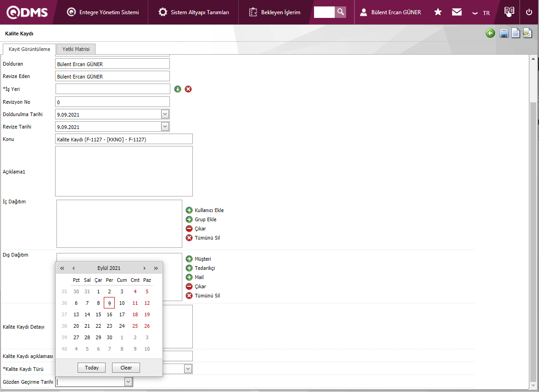This screenshot has height=392, width=539.
Task: Open the mail envelope icon
Action: (456, 12)
